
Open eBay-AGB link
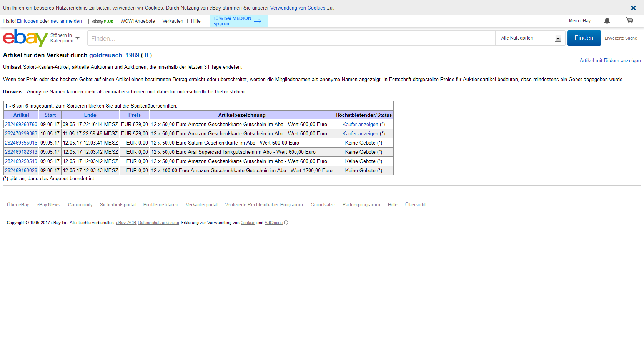[x=126, y=223]
